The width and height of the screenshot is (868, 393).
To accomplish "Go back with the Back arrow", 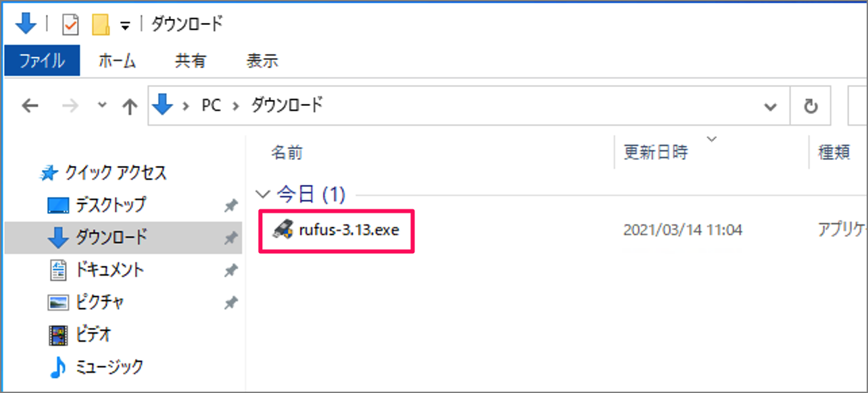I will pos(30,106).
